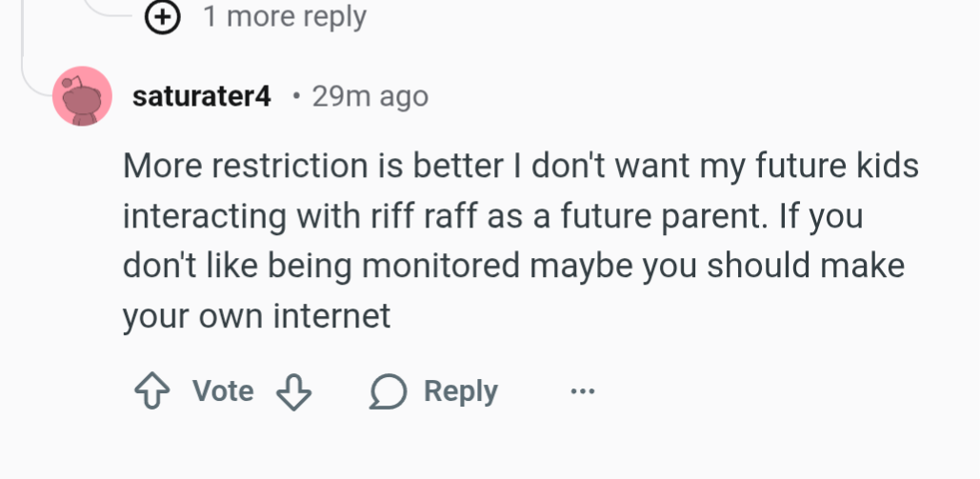Click "your own internet" at comment end
The height and width of the screenshot is (479, 980).
[256, 315]
